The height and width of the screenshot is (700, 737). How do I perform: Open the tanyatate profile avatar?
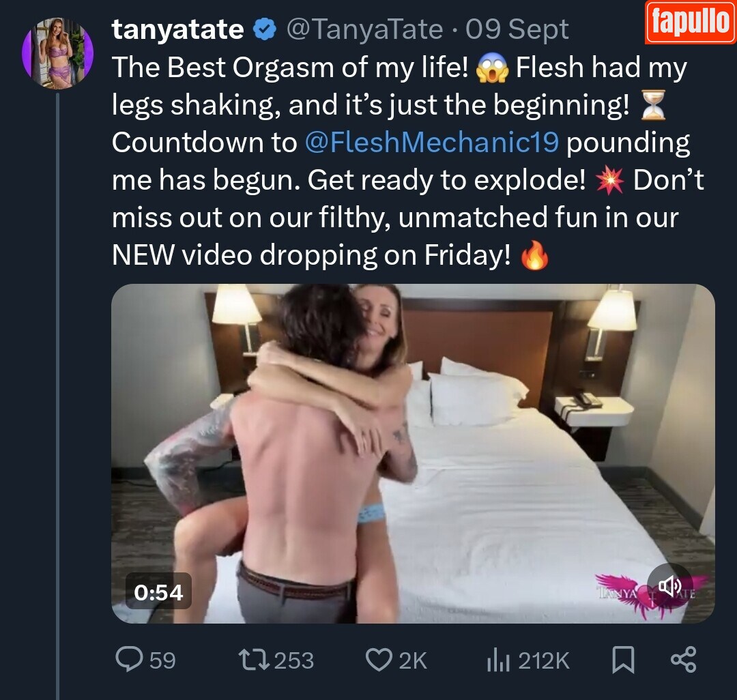57,53
